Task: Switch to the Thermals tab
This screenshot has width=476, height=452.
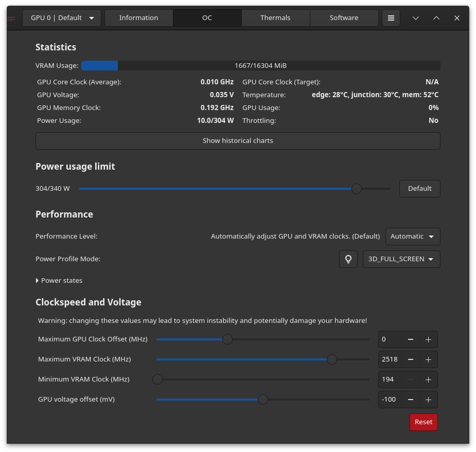Action: point(275,18)
